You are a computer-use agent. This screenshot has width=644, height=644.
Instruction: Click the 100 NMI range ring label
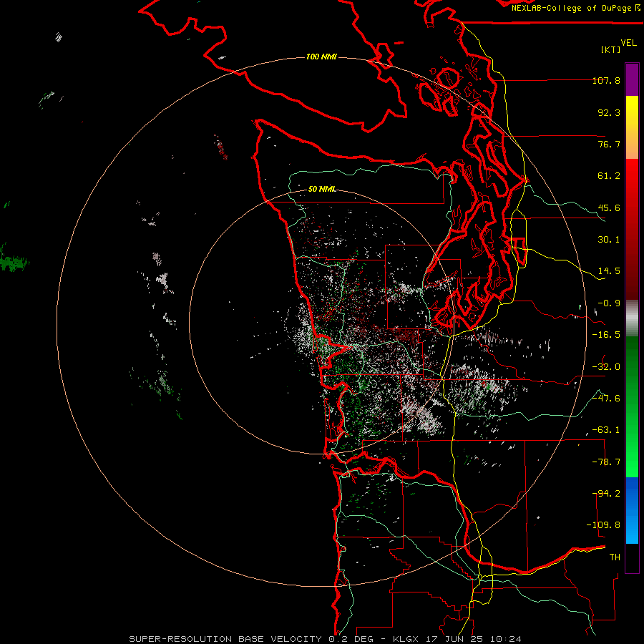pyautogui.click(x=321, y=57)
